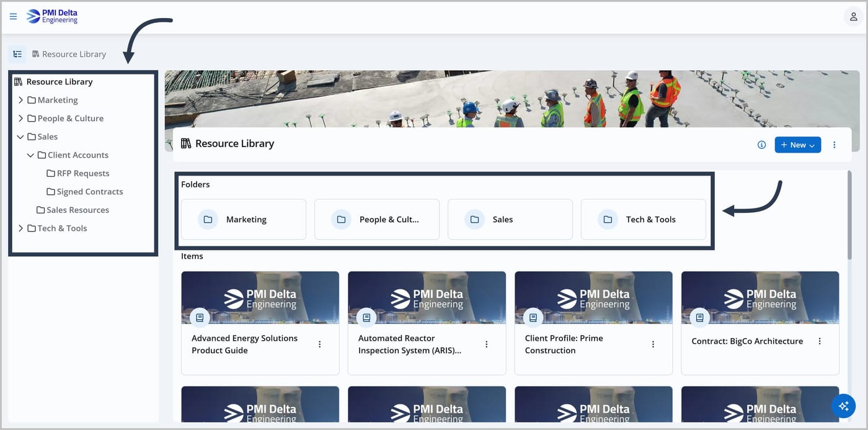Click book icon on Contract: BigCo card
Screen dimensions: 868x430
tap(699, 318)
